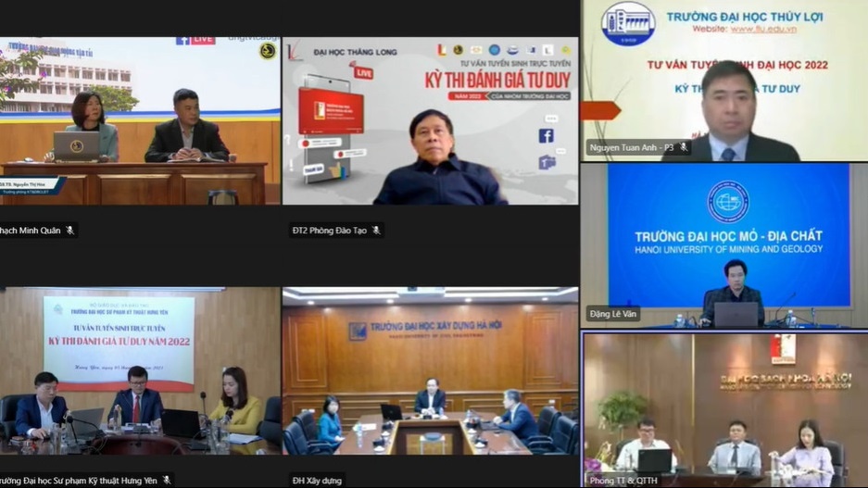Click muted mic icon beside ĐT2 Phòng Đào Tạo
This screenshot has width=868, height=488.
[375, 231]
